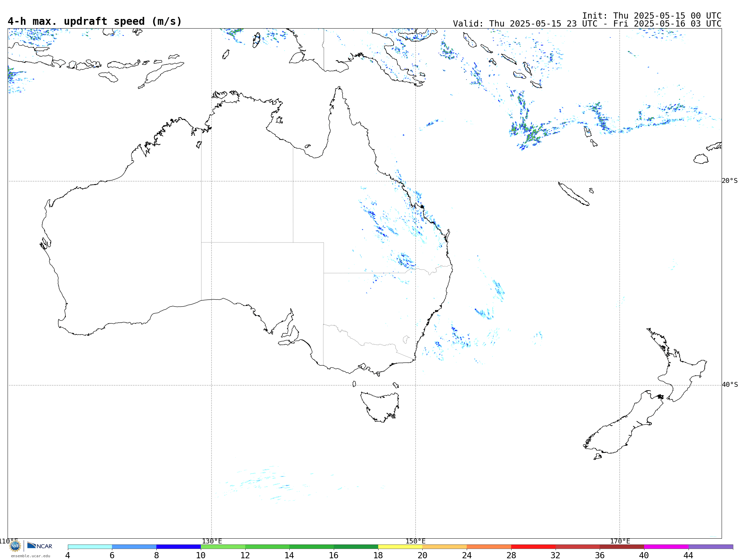Screen dimensions: 744x560
Task: Click the colorbar tick label 20
Action: click(x=422, y=555)
